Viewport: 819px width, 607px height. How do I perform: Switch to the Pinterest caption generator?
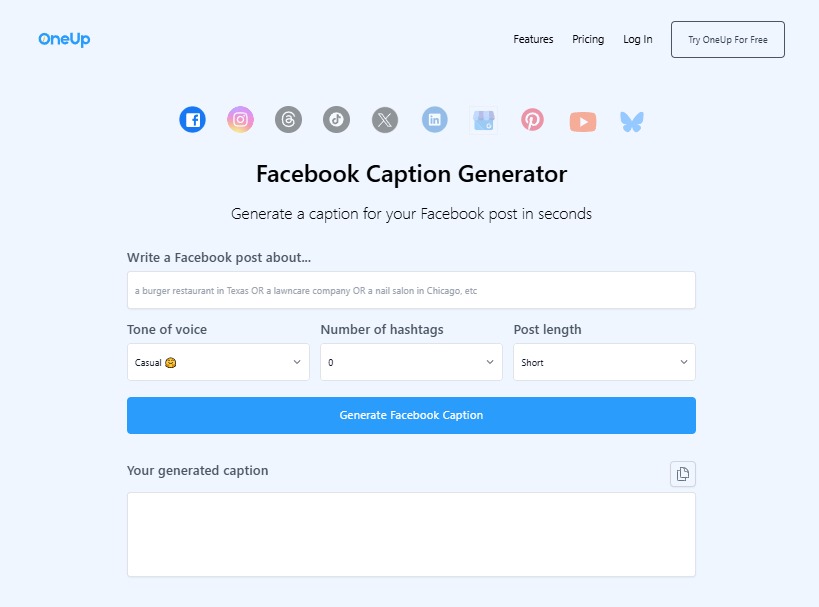532,119
